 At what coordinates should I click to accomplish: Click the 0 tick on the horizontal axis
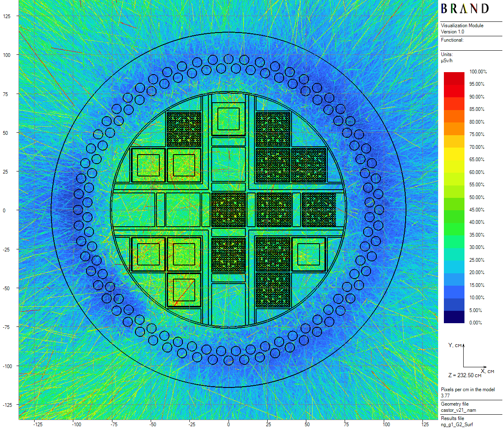tap(229, 424)
